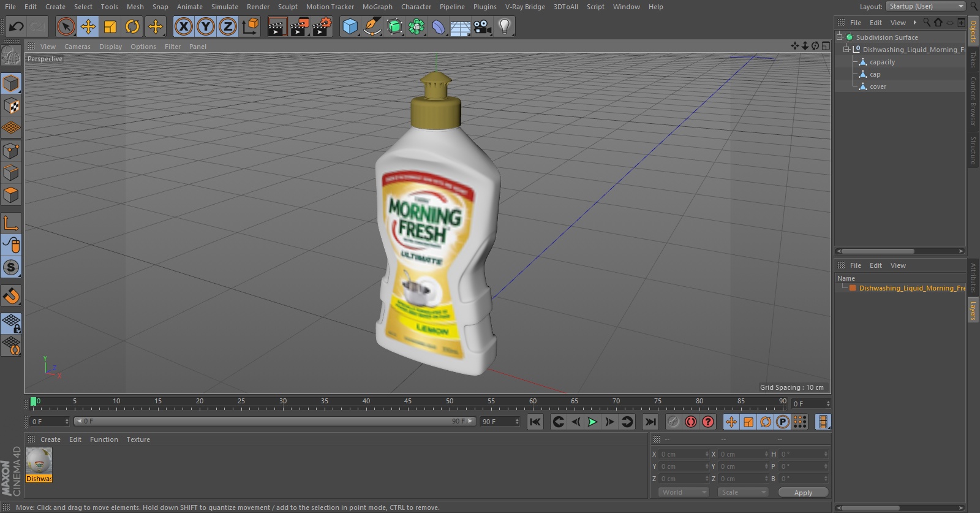Open viewport Cameras menu
The width and height of the screenshot is (980, 513).
point(77,47)
